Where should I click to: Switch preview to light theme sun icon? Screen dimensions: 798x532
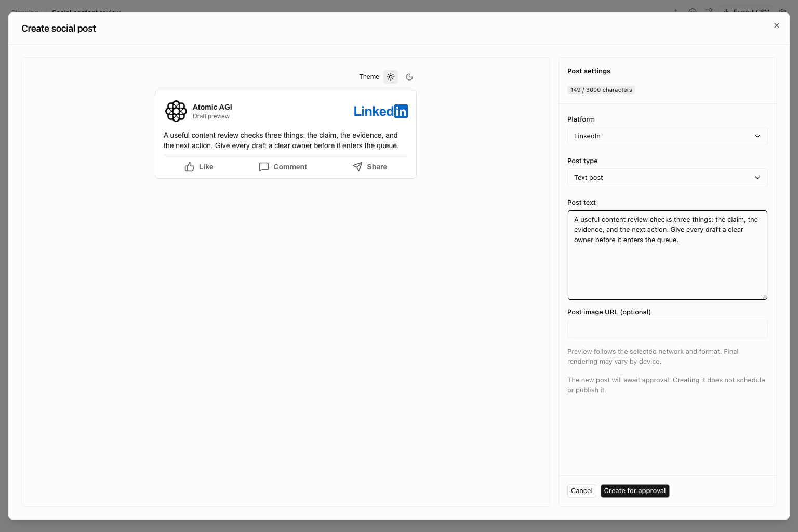pyautogui.click(x=391, y=77)
